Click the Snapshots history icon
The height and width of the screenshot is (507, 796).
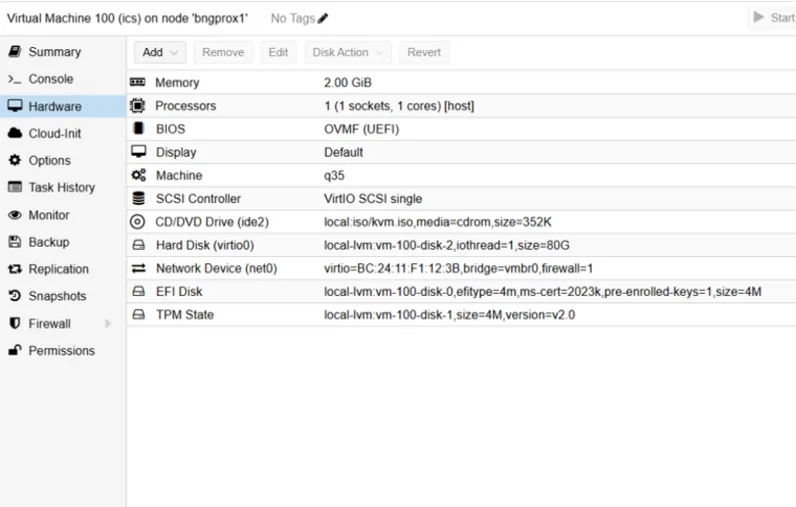coord(15,295)
